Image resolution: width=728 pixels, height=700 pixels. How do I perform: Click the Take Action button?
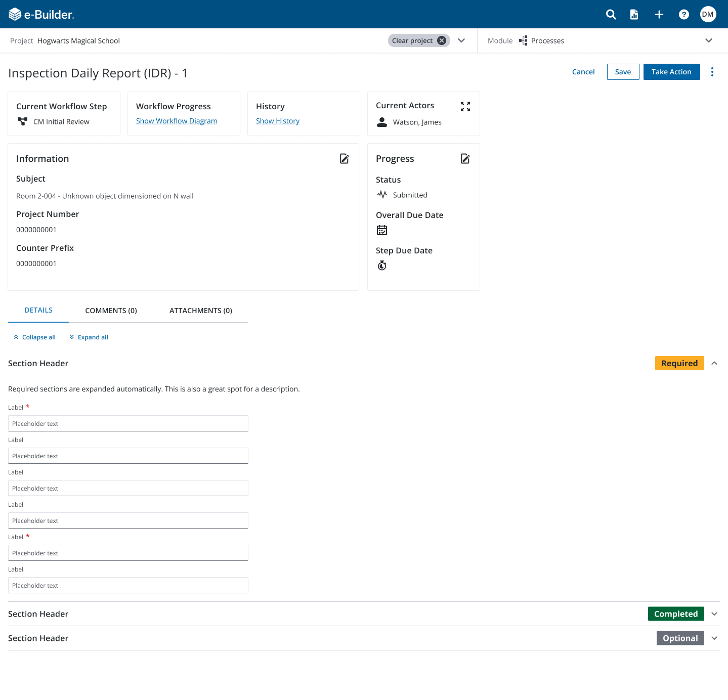671,72
